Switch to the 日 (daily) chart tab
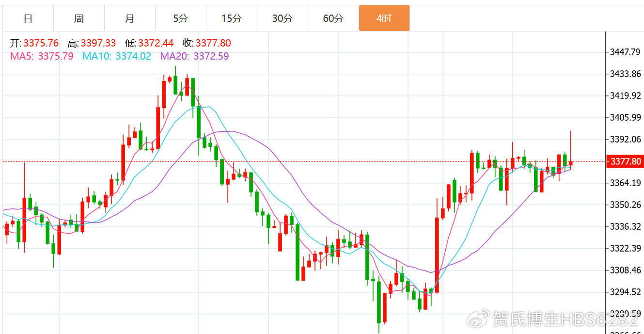Viewport: 644px width, 334px height. pyautogui.click(x=28, y=18)
